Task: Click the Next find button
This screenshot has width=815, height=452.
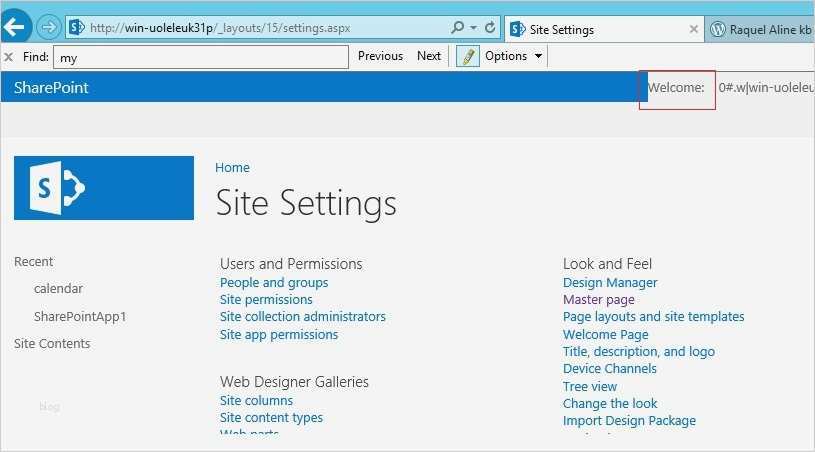Action: click(x=429, y=56)
